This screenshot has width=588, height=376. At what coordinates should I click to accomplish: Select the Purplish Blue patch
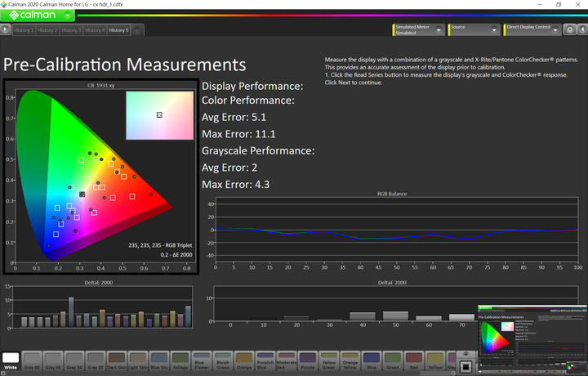265,361
